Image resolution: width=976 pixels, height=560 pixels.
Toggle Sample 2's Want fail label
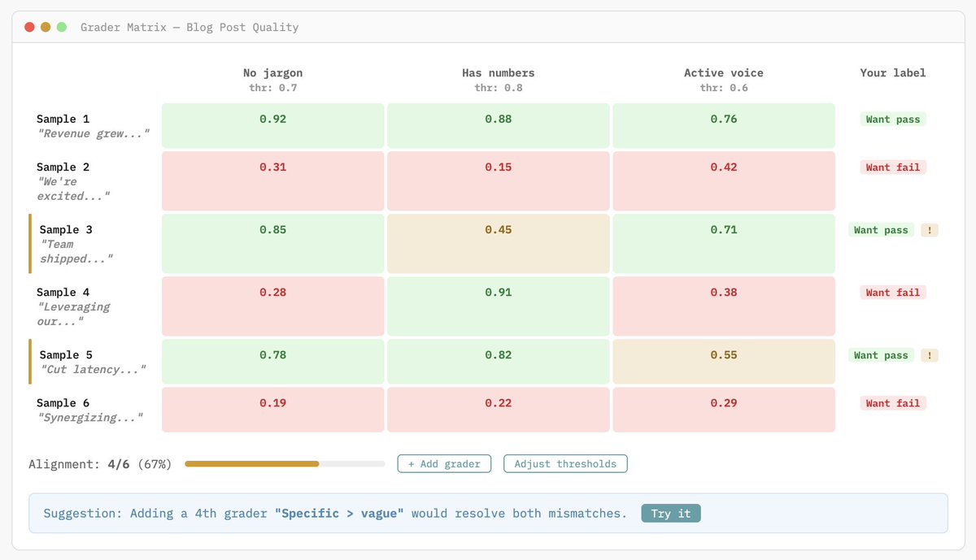coord(892,167)
